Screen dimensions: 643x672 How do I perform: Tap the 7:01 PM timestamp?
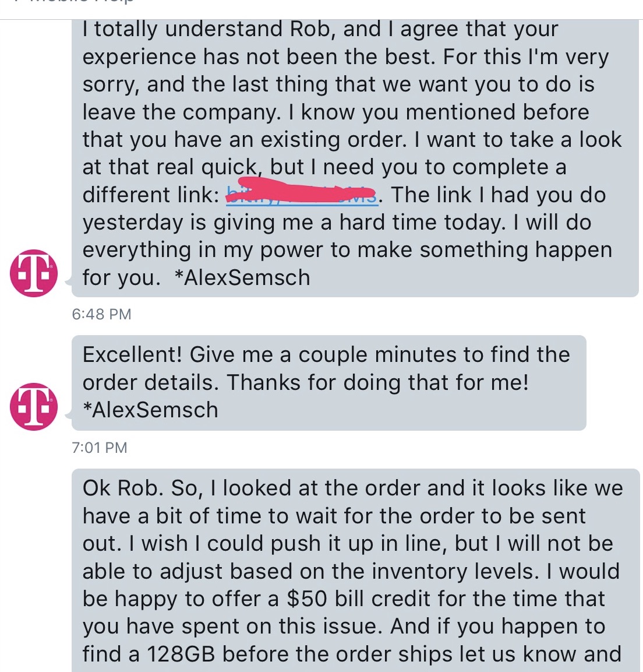(x=100, y=448)
